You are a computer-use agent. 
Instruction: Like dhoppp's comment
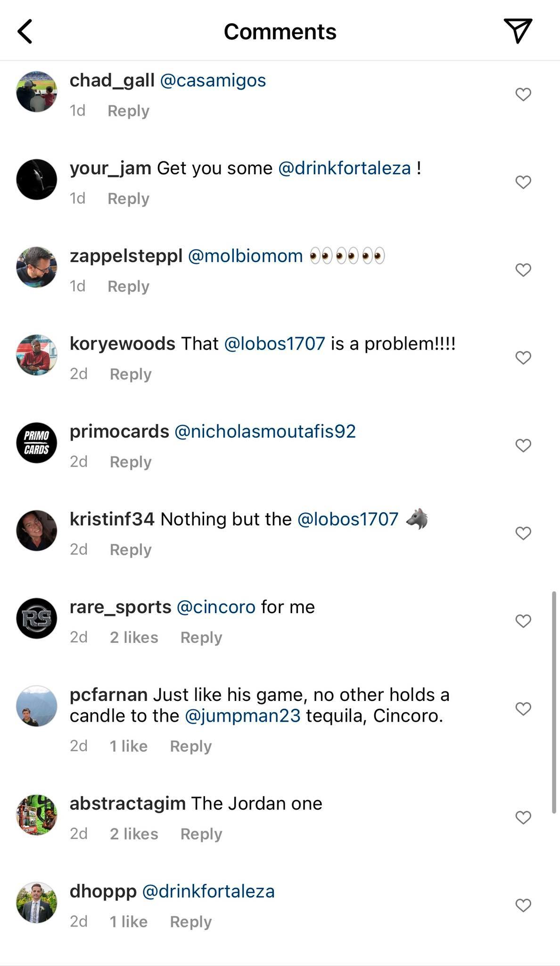523,905
